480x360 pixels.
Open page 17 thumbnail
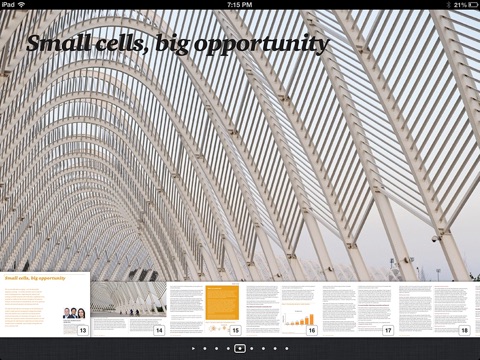357,309
